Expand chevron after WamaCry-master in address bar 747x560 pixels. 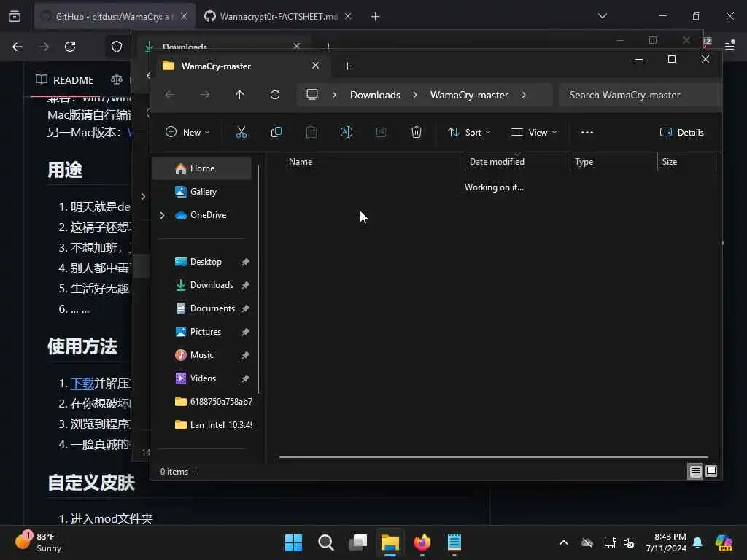pyautogui.click(x=524, y=95)
